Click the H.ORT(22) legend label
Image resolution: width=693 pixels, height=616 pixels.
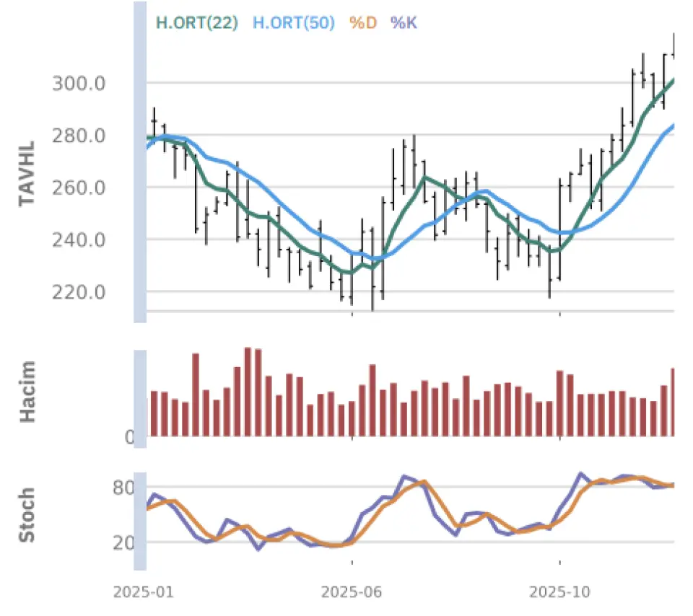coord(196,22)
